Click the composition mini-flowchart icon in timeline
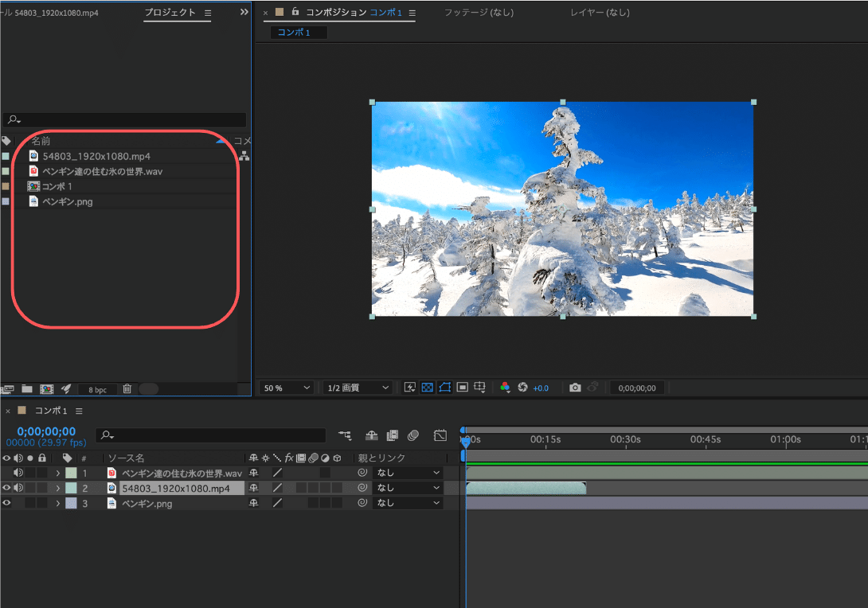The height and width of the screenshot is (608, 868). pos(345,436)
